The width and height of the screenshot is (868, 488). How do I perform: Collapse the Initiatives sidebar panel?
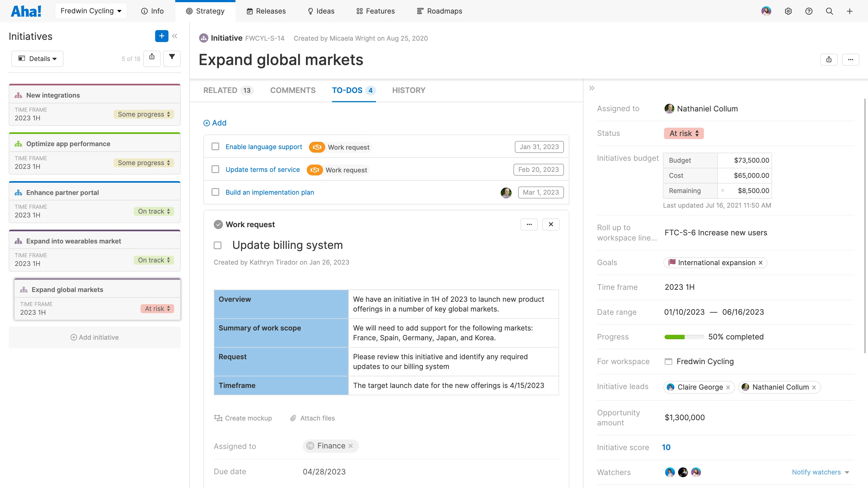[x=174, y=36]
